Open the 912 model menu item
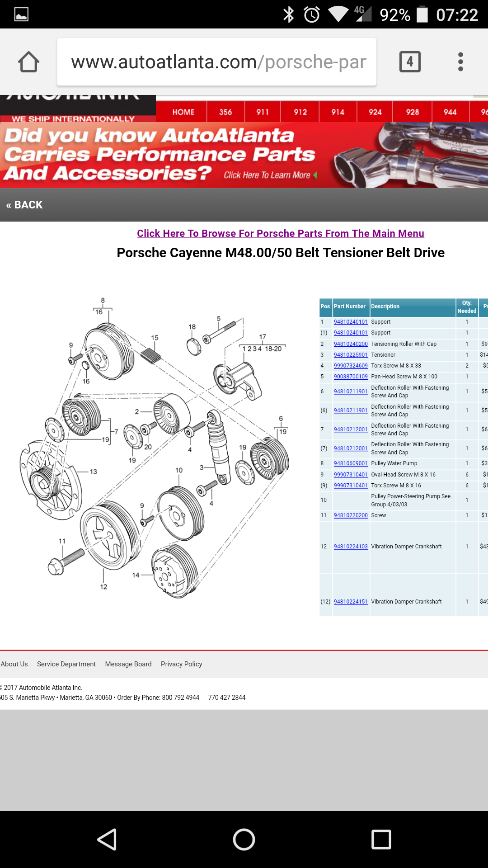Viewport: 488px width, 868px height. (300, 112)
